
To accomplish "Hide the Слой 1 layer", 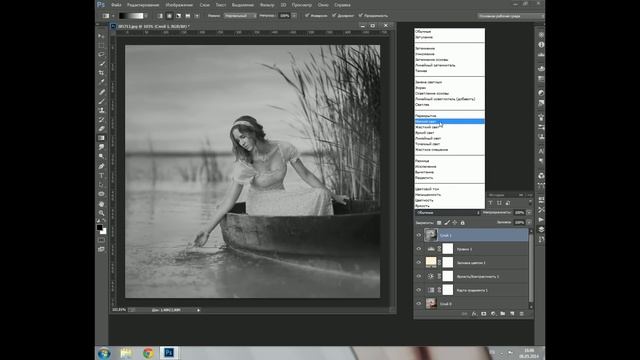I will click(x=418, y=235).
